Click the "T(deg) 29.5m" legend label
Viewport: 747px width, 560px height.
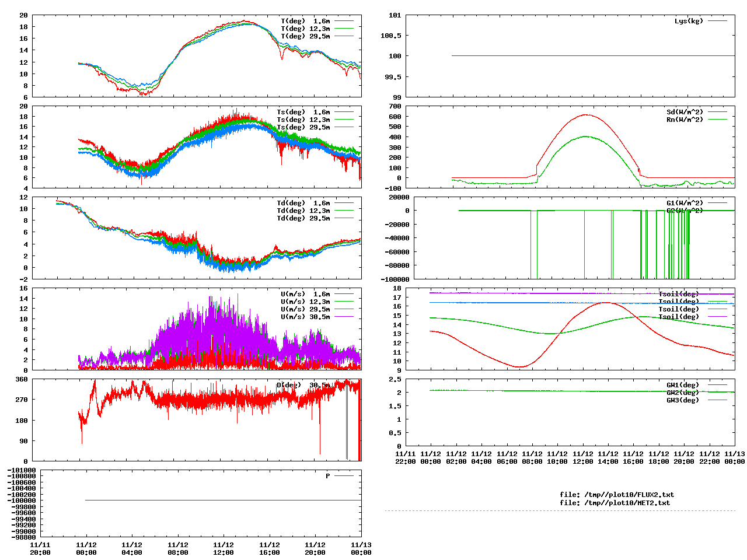pyautogui.click(x=305, y=36)
